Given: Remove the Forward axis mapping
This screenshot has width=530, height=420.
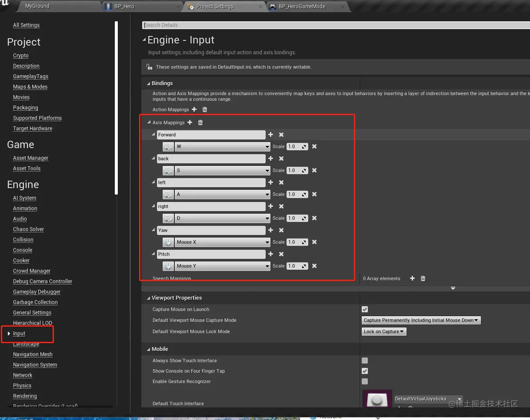Looking at the screenshot, I should click(281, 135).
